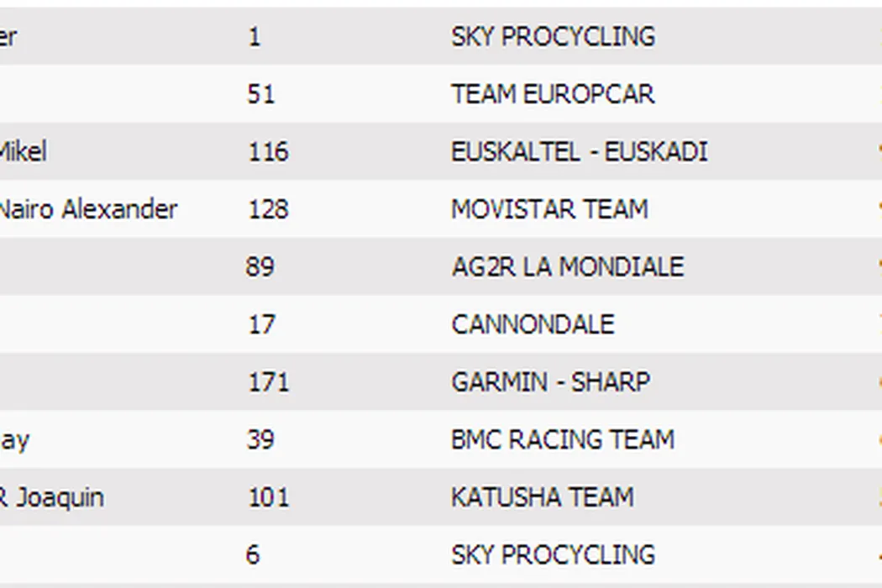Image resolution: width=882 pixels, height=588 pixels.
Task: Click bib number 171
Action: 268,382
